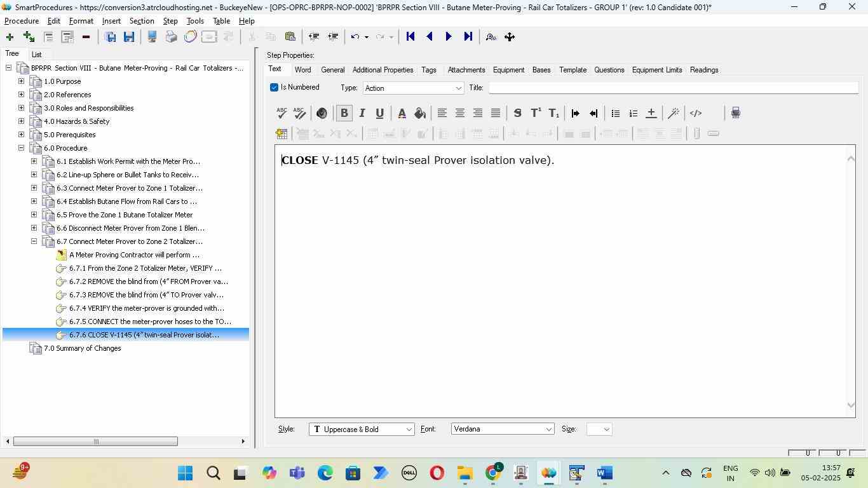Switch to the List tab
Screen dimensions: 868x488
coord(37,55)
